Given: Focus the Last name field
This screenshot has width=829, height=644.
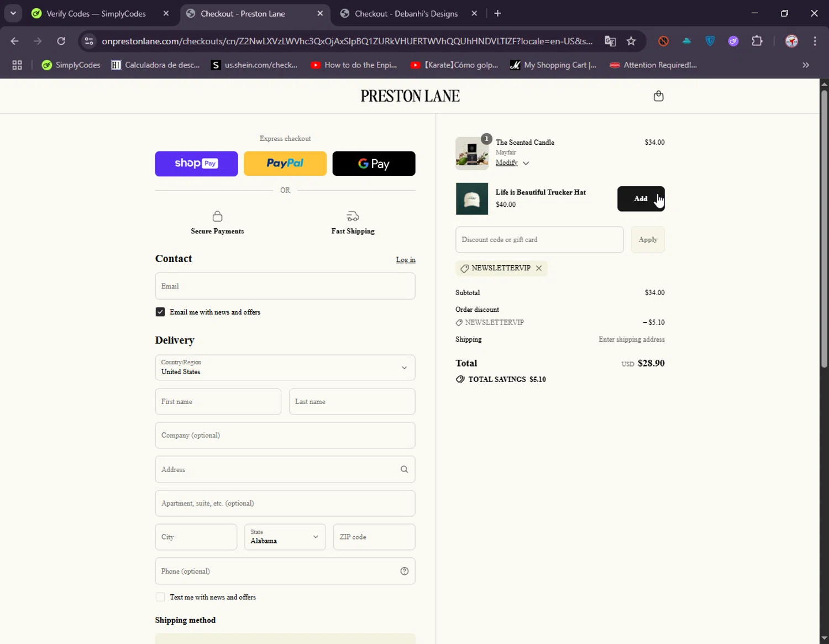Looking at the screenshot, I should 352,402.
